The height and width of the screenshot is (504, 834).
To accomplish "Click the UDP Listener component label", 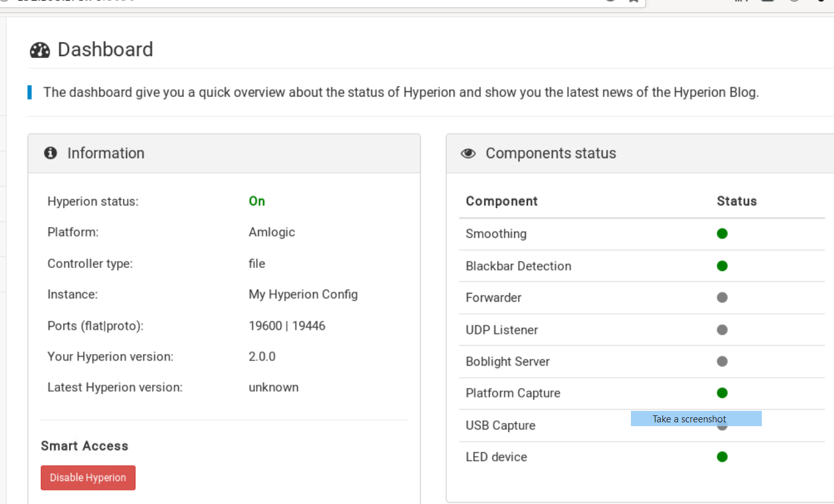I will 502,330.
